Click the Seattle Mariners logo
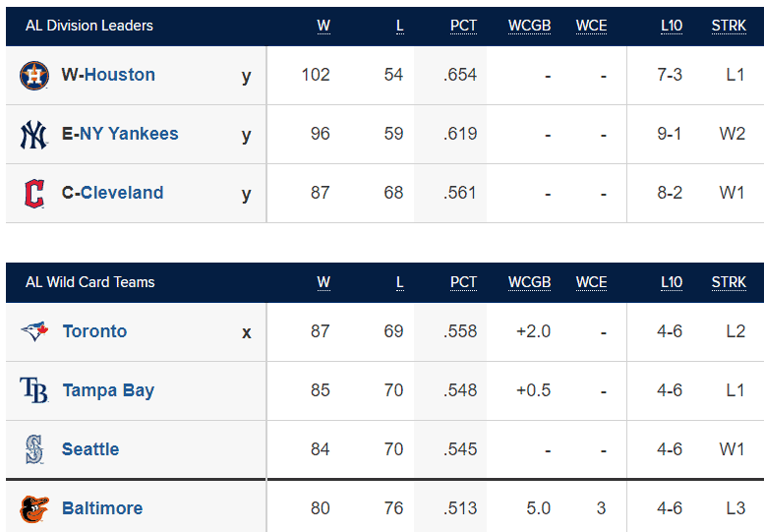The image size is (764, 532). coord(34,449)
